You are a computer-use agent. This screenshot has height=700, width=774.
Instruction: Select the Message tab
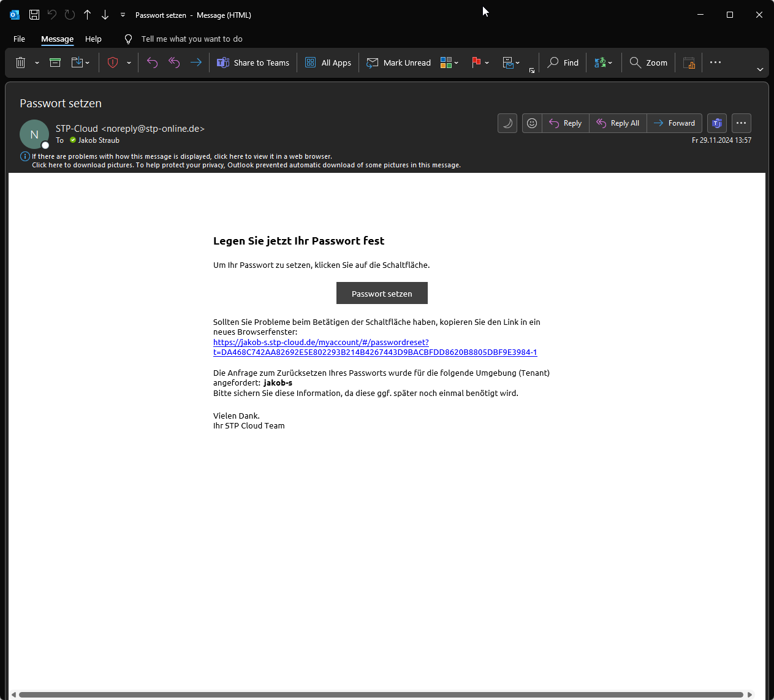click(57, 39)
